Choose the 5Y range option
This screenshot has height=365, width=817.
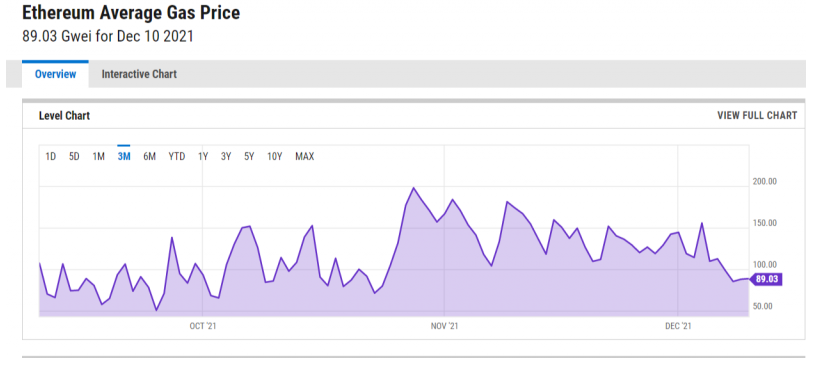point(249,156)
